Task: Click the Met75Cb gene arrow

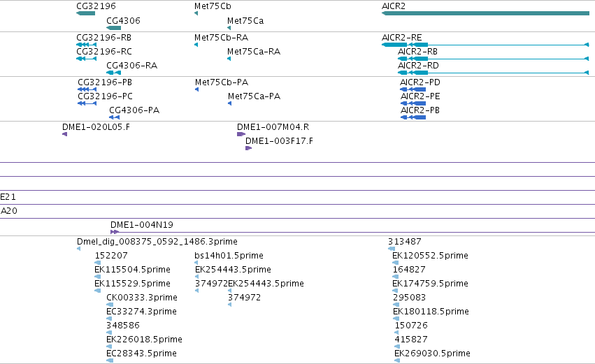Action: coord(196,13)
